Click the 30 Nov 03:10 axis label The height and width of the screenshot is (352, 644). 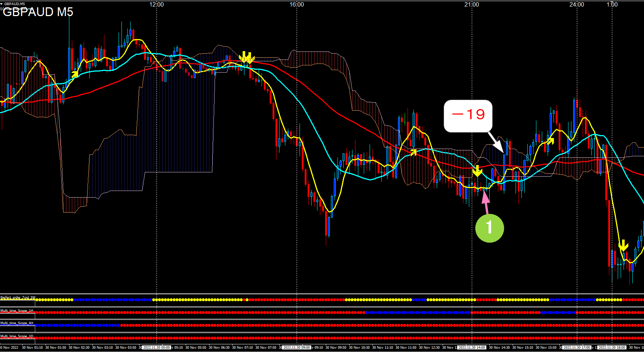pyautogui.click(x=102, y=348)
